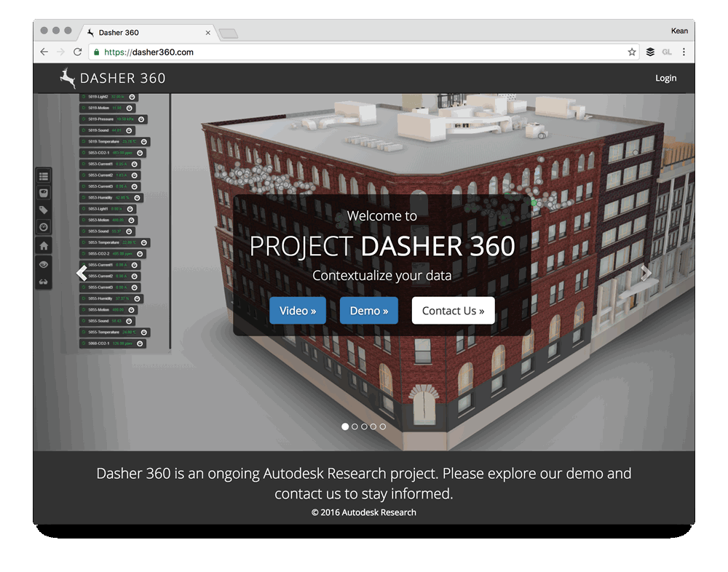Select the second carousel dot indicator
Image resolution: width=728 pixels, height=572 pixels.
tap(355, 426)
